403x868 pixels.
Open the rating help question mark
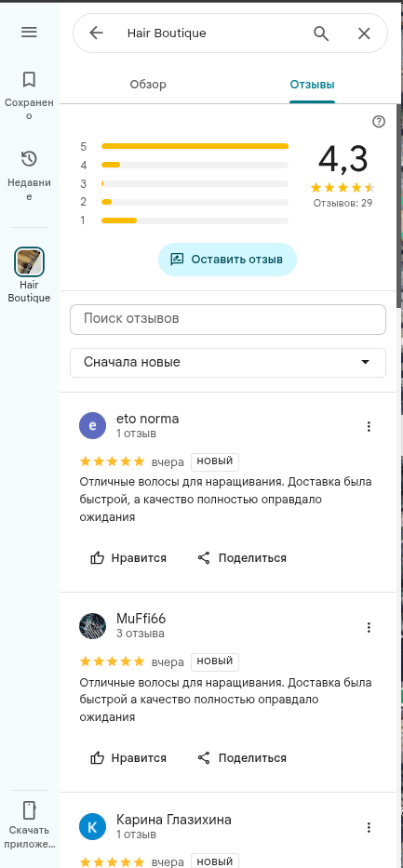[379, 122]
